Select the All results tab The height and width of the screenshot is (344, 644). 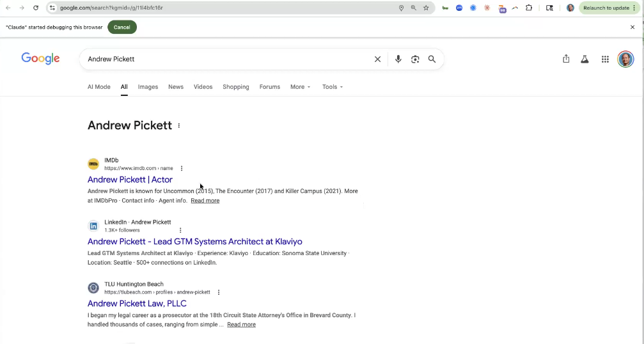124,86
